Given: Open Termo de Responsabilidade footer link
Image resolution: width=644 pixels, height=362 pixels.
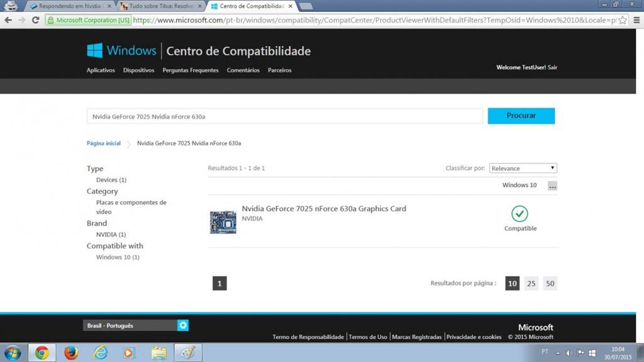Looking at the screenshot, I should coord(308,337).
